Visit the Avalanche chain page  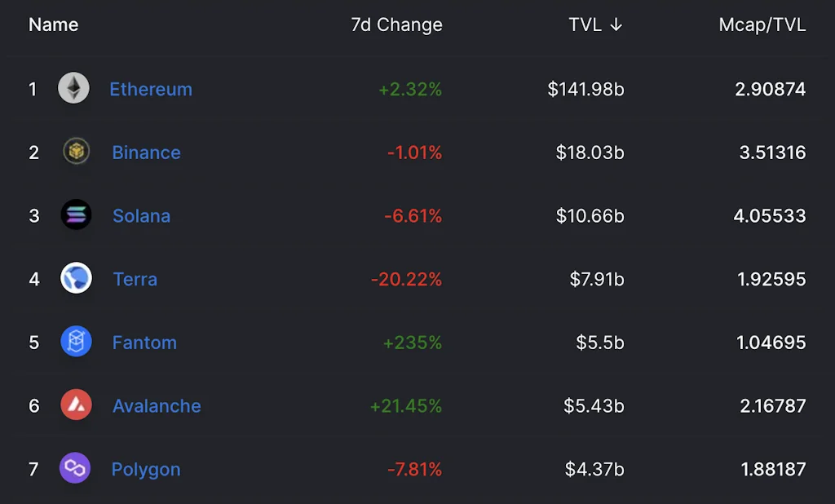[x=157, y=406]
